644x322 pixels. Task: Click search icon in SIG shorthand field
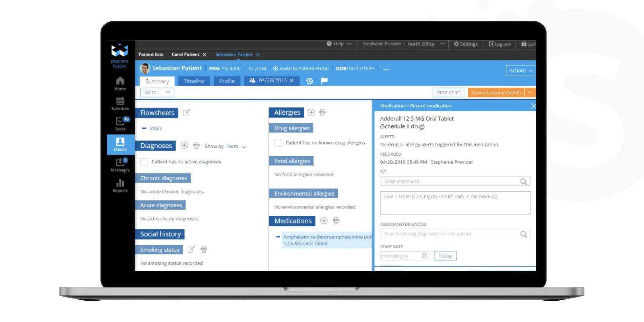(x=524, y=182)
